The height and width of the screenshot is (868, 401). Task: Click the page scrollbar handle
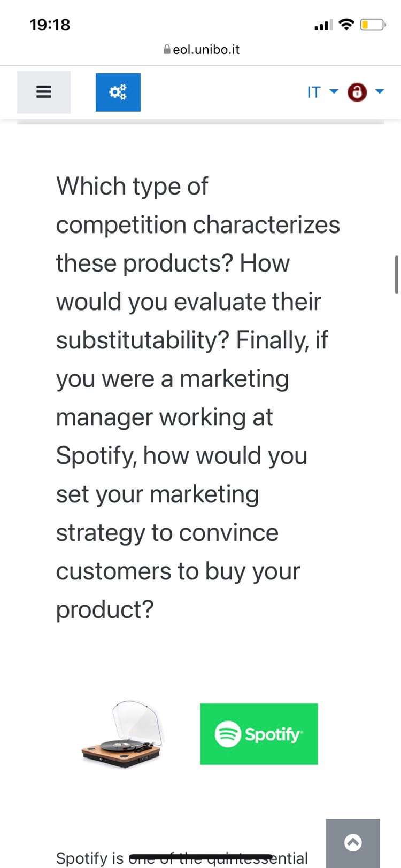(396, 275)
